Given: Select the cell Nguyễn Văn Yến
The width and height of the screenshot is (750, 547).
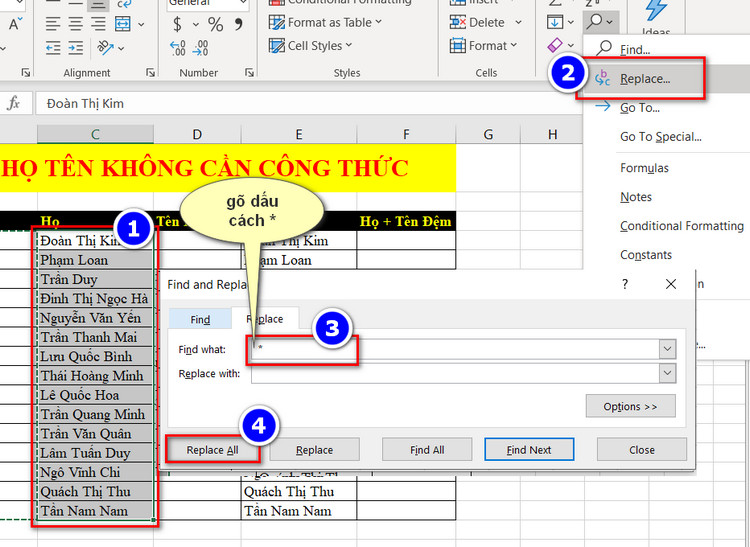Looking at the screenshot, I should tap(95, 317).
